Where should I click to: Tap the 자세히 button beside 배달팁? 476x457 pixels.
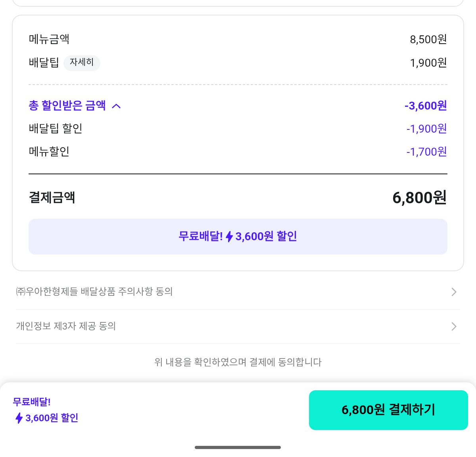pyautogui.click(x=82, y=63)
